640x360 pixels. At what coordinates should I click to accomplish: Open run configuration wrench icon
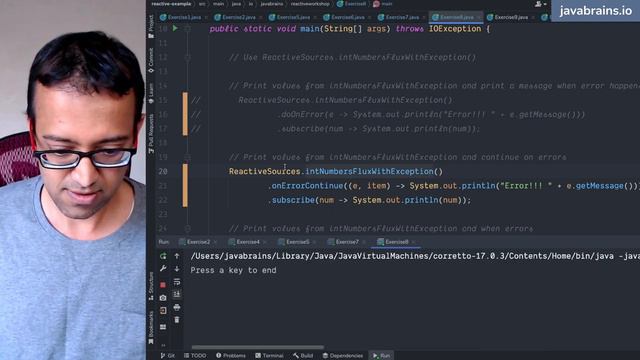pyautogui.click(x=163, y=269)
